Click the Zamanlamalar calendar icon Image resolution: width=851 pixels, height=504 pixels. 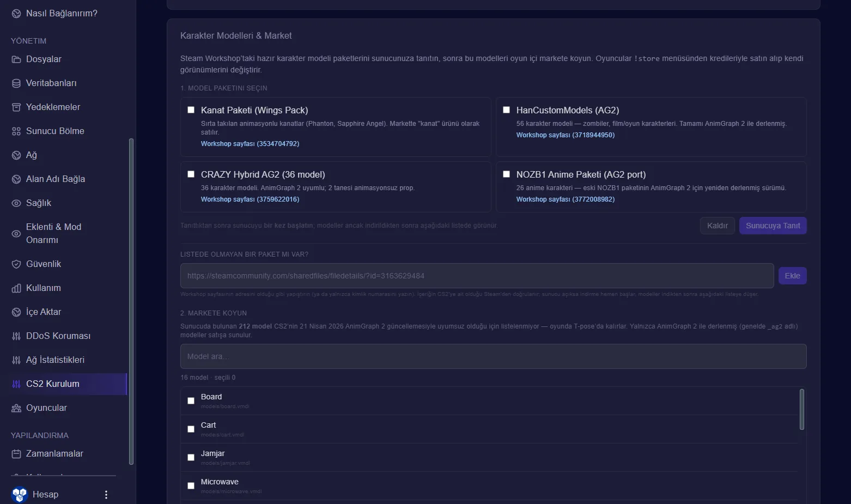pyautogui.click(x=16, y=454)
